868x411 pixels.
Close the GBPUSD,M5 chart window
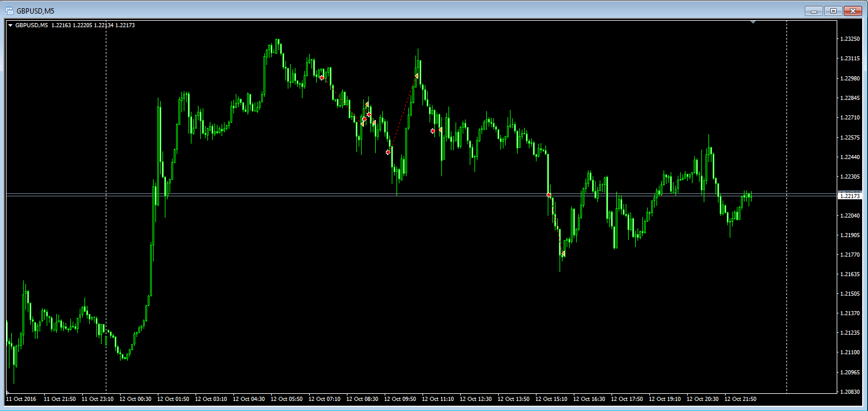click(x=853, y=11)
